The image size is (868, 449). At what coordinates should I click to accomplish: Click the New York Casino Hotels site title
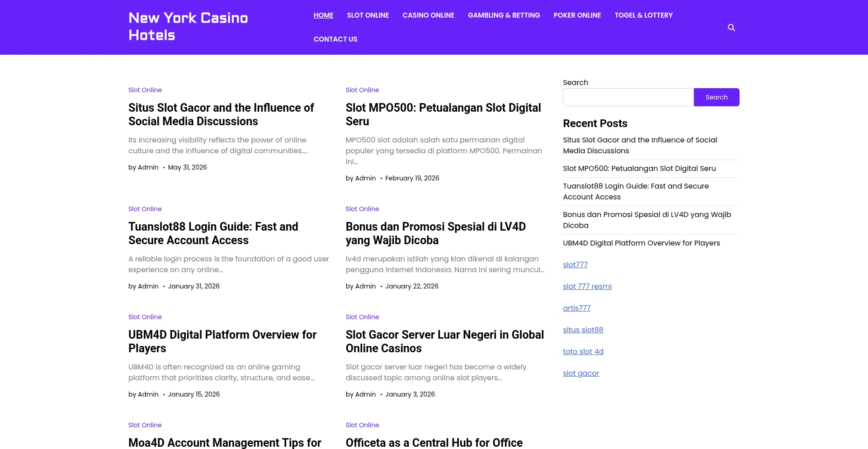(x=188, y=27)
